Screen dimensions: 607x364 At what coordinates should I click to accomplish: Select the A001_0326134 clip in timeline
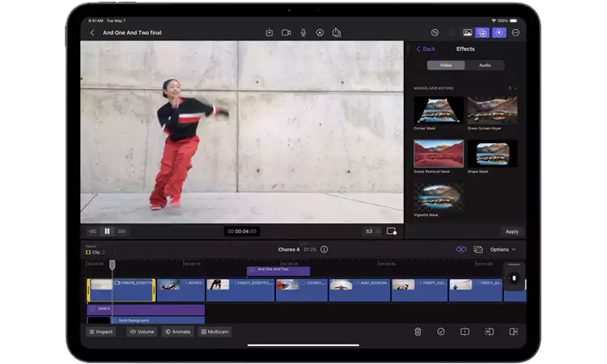(x=359, y=290)
